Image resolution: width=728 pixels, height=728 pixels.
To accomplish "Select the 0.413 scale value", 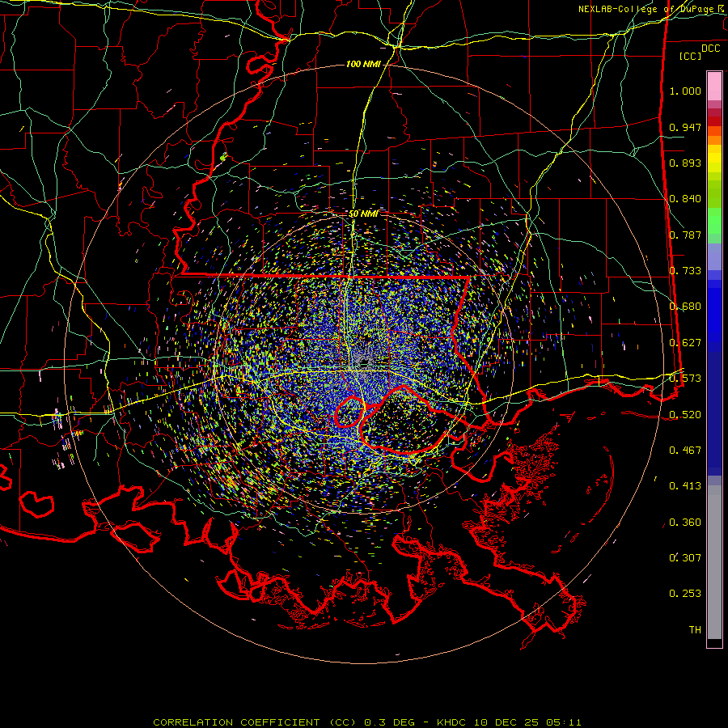I will coord(685,486).
